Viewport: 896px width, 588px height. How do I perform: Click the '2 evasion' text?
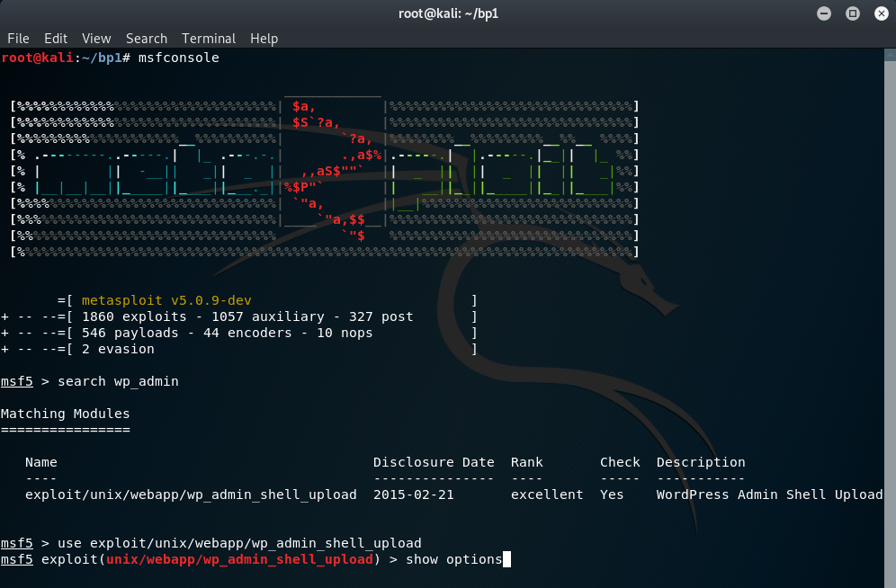tap(118, 349)
